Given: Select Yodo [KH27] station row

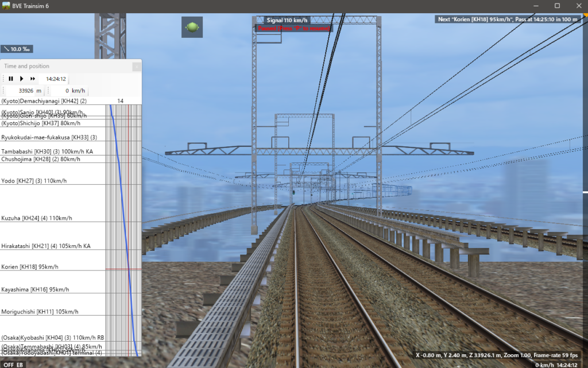Looking at the screenshot, I should [34, 181].
